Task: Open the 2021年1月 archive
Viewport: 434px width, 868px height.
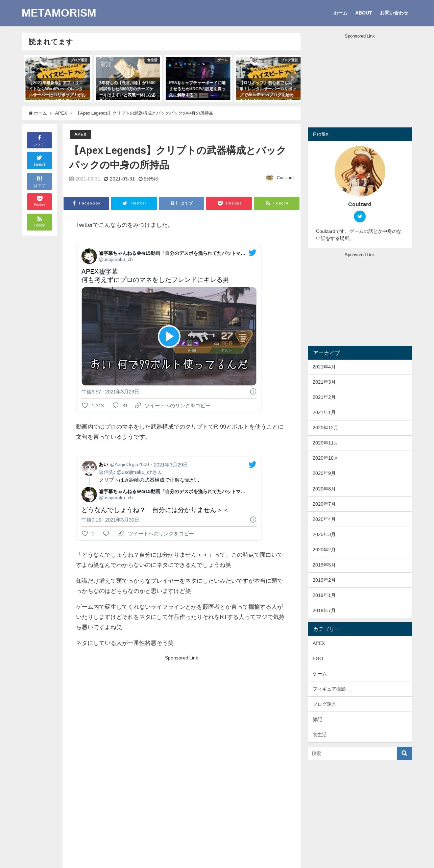Action: pos(360,413)
